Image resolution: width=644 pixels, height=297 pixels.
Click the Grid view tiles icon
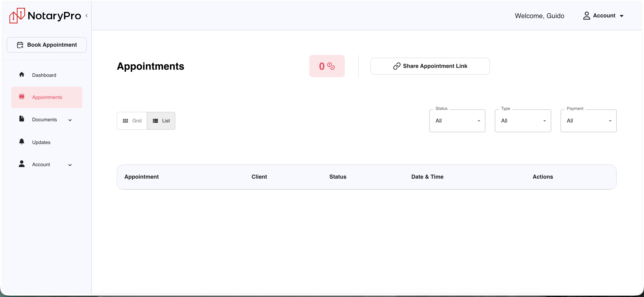(x=125, y=121)
